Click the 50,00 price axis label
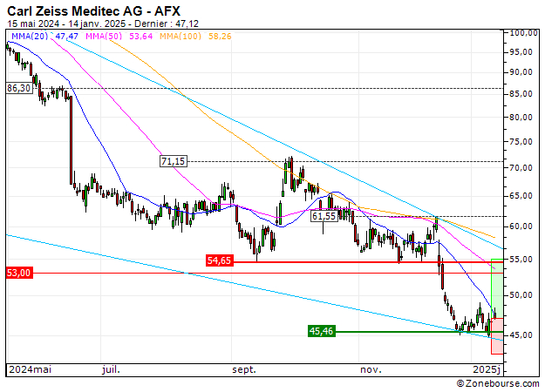 [x=521, y=295]
